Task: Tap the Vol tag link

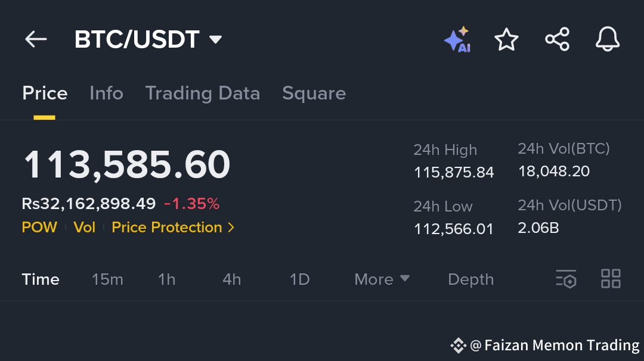Action: [x=84, y=228]
